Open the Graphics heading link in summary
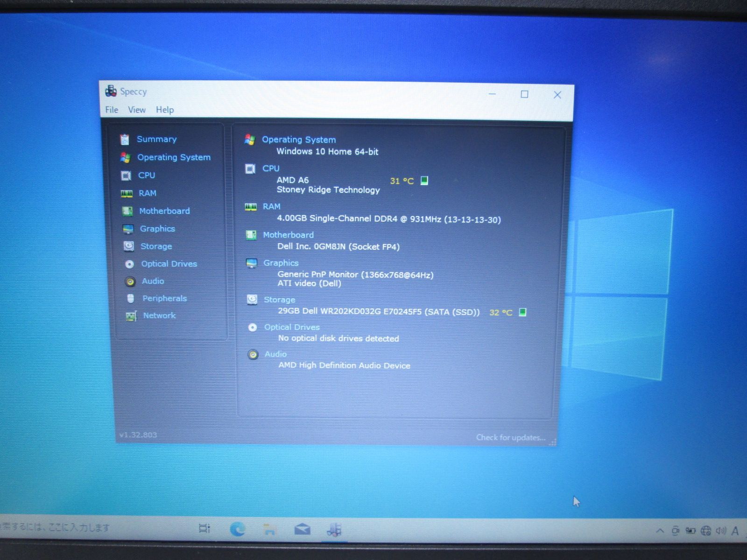The image size is (747, 560). [281, 263]
